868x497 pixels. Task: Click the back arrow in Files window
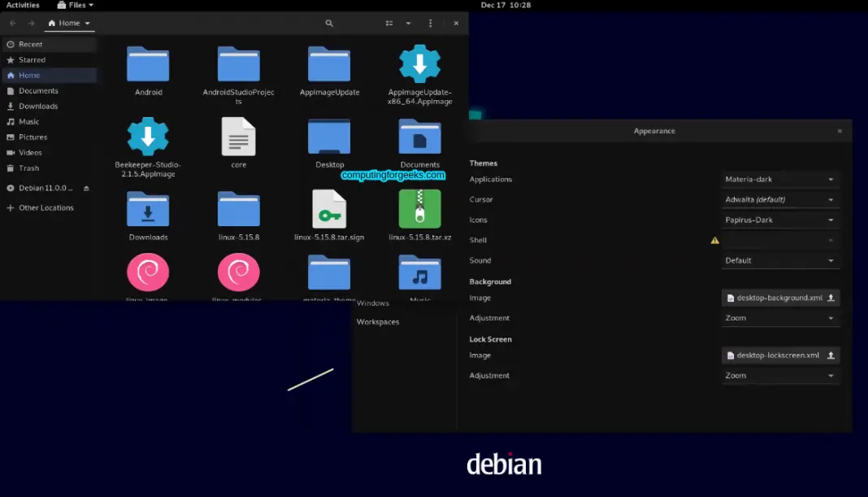coord(11,23)
